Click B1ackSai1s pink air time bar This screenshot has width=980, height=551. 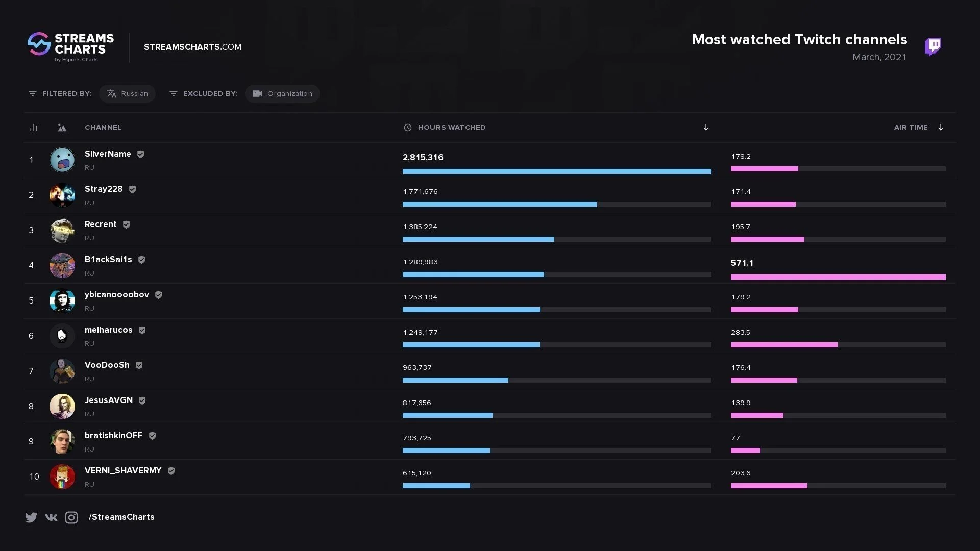pos(838,277)
